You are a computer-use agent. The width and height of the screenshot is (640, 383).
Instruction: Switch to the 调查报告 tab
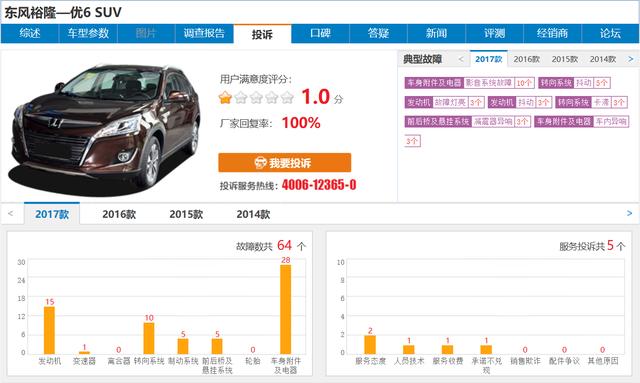coord(204,33)
